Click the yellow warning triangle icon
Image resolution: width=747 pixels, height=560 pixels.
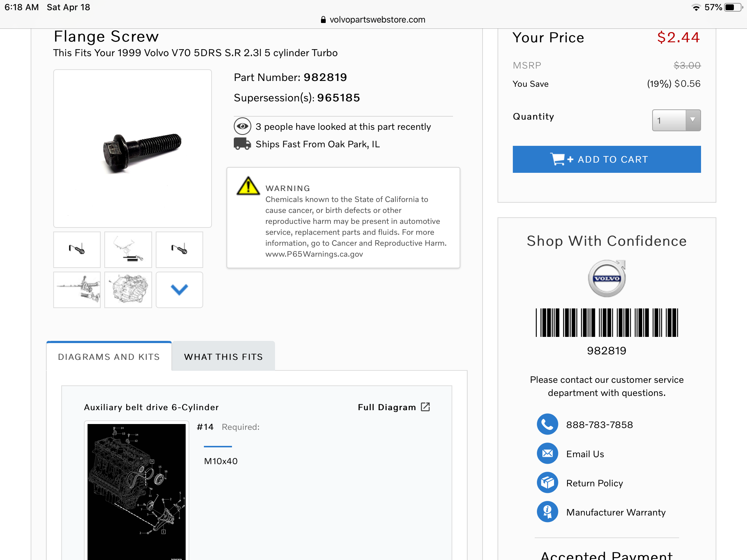[x=248, y=186]
